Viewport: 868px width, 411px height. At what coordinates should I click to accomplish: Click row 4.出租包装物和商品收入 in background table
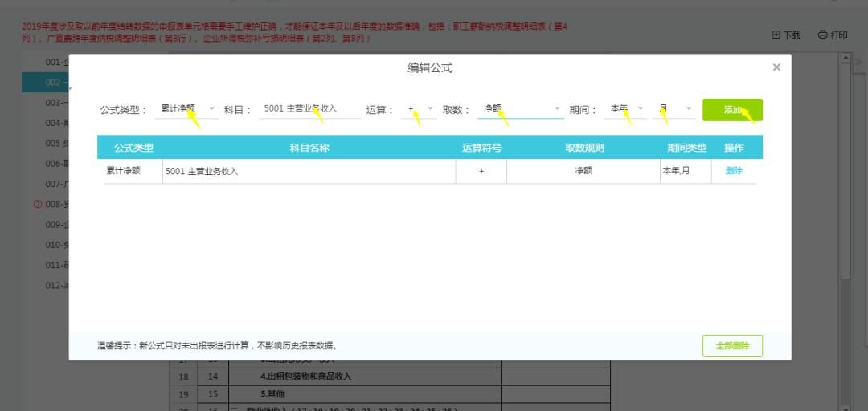point(364,376)
